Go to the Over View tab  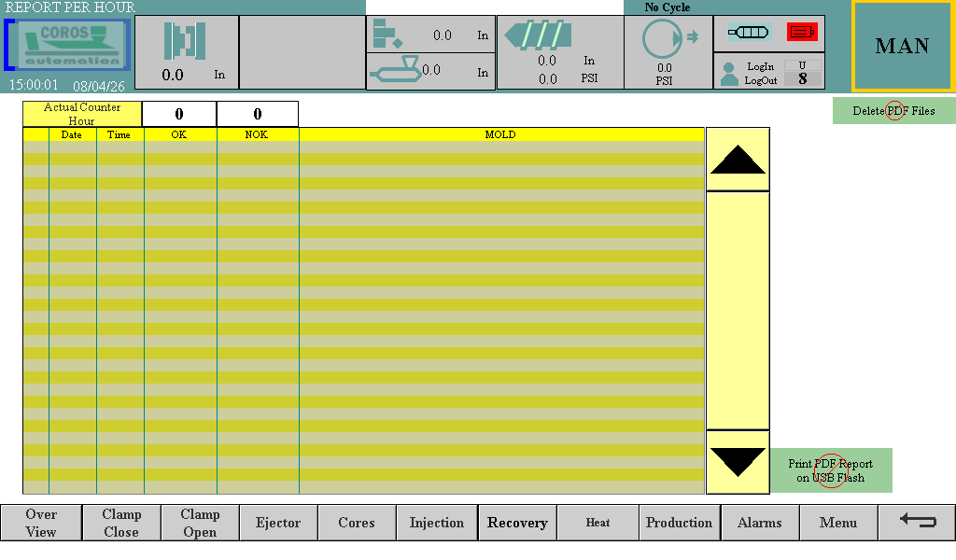click(41, 523)
